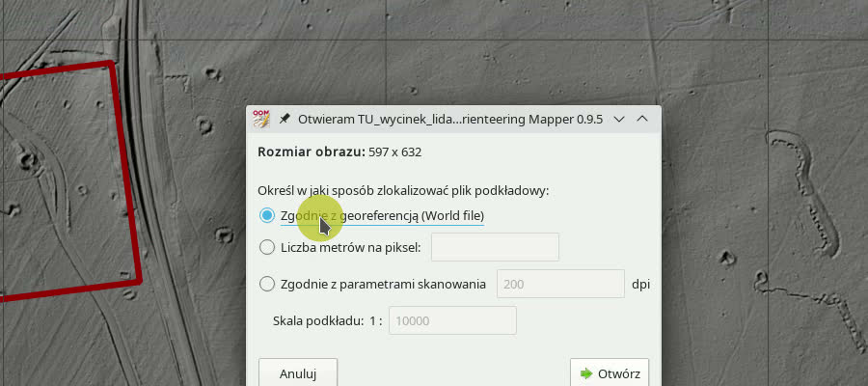Click the dpi field showing 200
Image resolution: width=868 pixels, height=386 pixels.
point(560,284)
